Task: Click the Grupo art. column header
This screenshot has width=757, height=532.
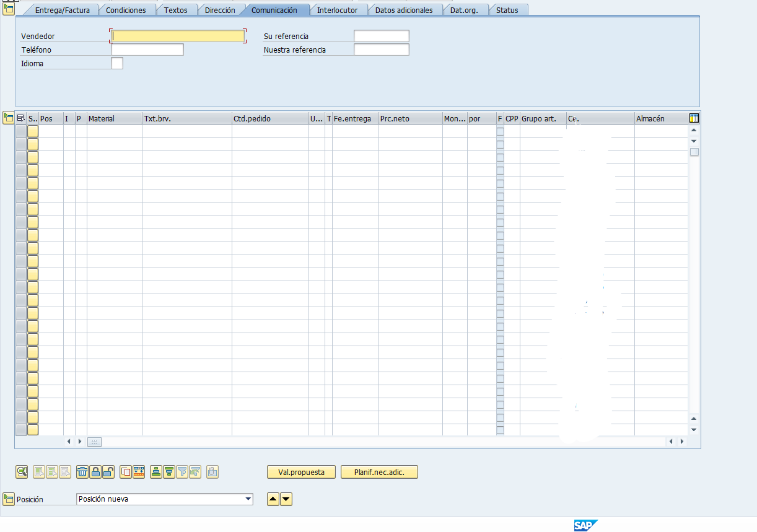Action: [543, 118]
